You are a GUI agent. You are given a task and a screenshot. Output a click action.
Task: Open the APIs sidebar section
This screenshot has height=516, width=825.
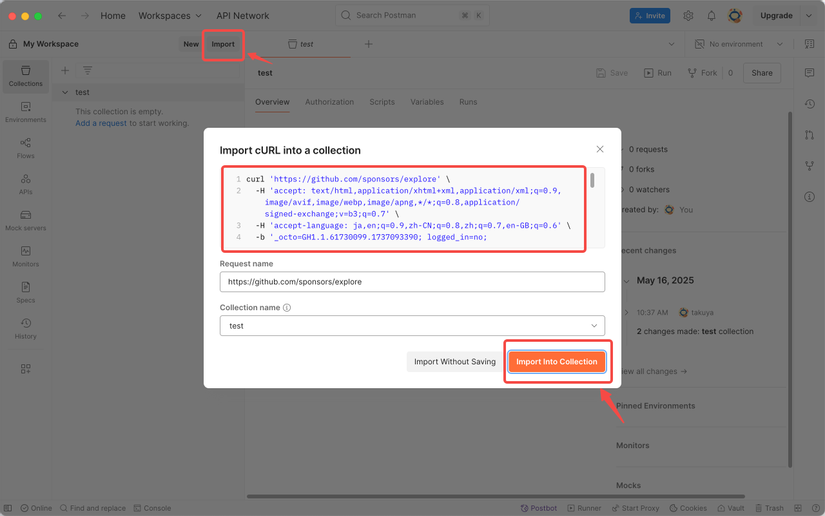pos(25,185)
